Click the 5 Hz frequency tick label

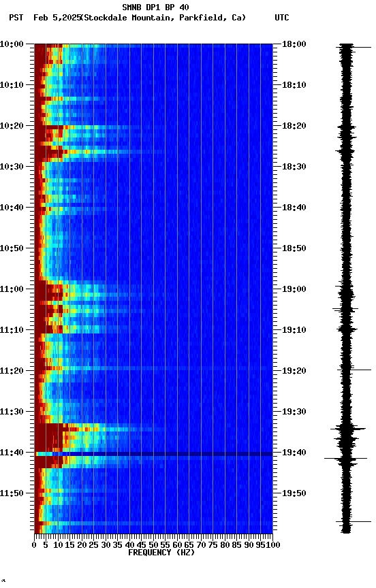pyautogui.click(x=46, y=545)
